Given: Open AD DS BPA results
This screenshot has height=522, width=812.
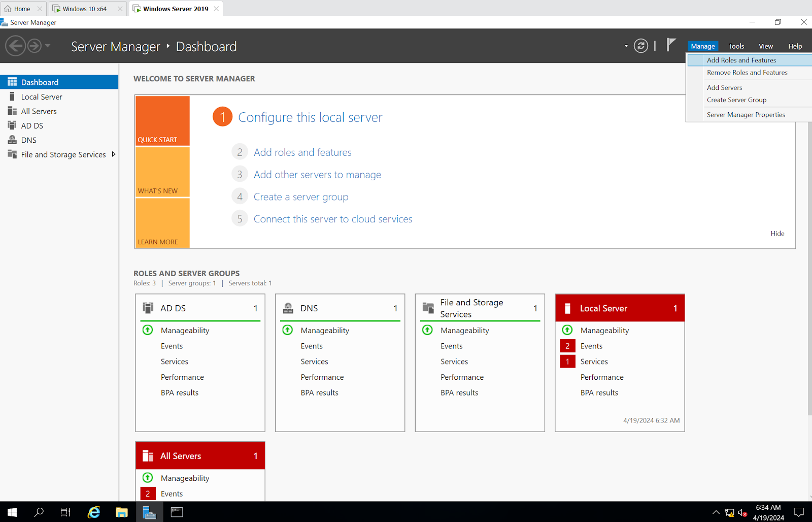Looking at the screenshot, I should click(x=180, y=393).
